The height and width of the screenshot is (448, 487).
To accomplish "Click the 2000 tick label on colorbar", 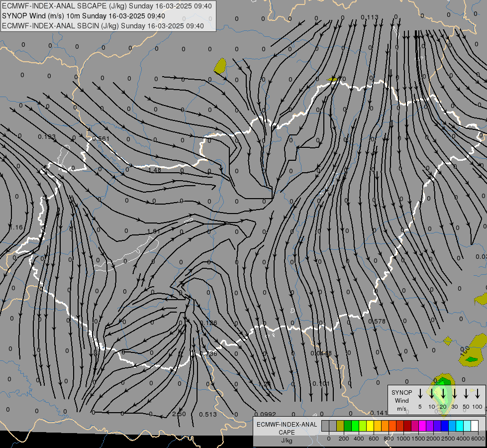I will point(433,439).
